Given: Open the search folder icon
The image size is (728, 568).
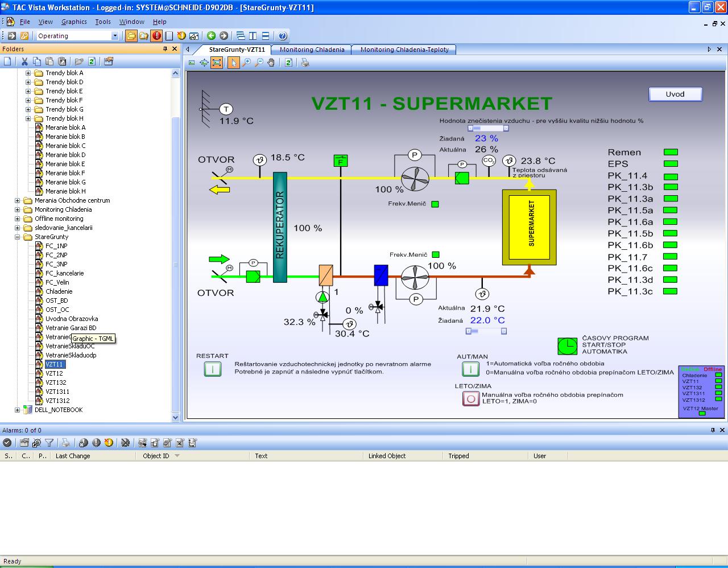Looking at the screenshot, I should [144, 36].
